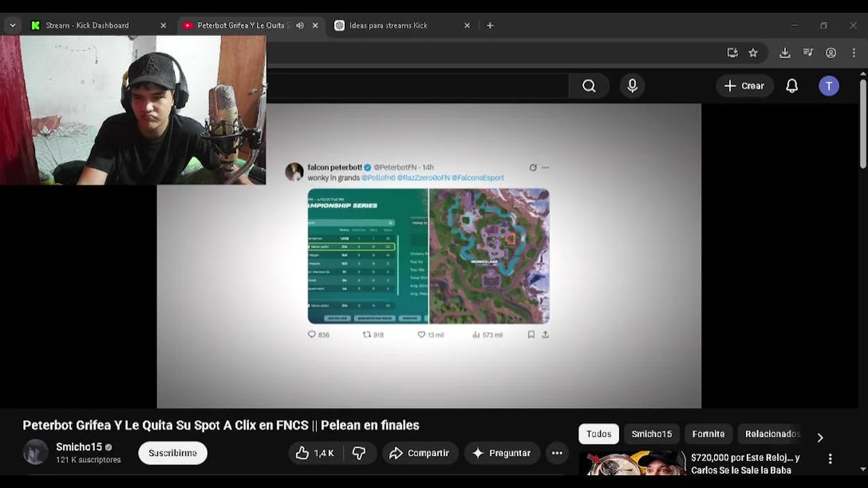This screenshot has height=488, width=868.
Task: Select the Todos filter chip
Action: [x=599, y=434]
